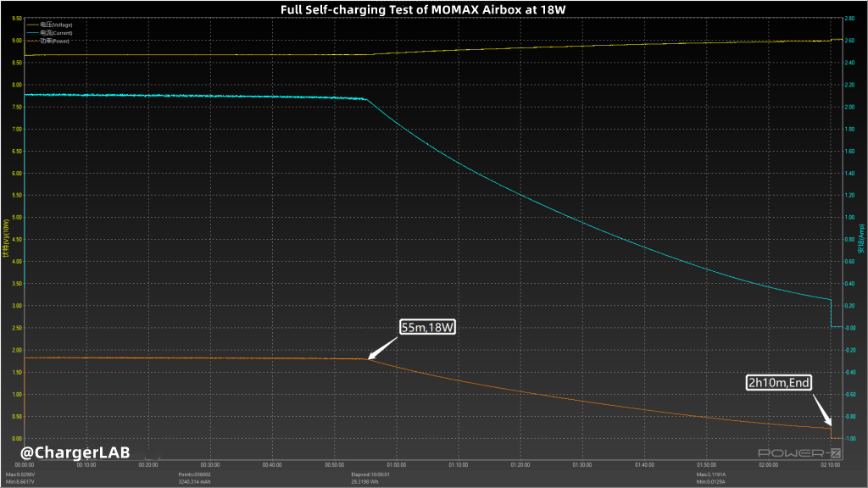
Task: Click the 8.50 voltage axis label
Action: (17, 63)
